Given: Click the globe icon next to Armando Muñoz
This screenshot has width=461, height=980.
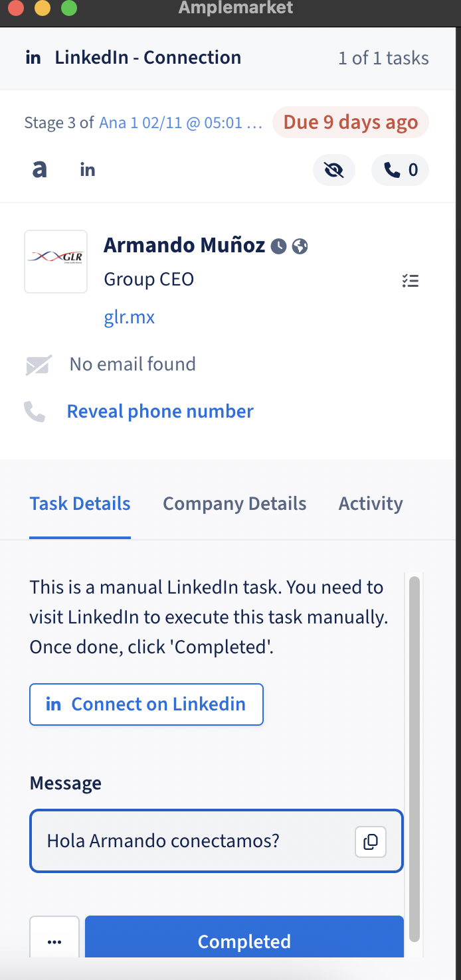Looking at the screenshot, I should [x=300, y=246].
